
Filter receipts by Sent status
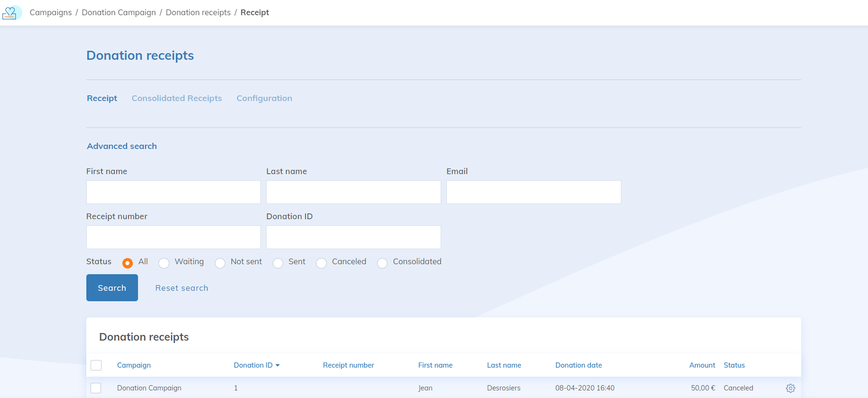[278, 263]
